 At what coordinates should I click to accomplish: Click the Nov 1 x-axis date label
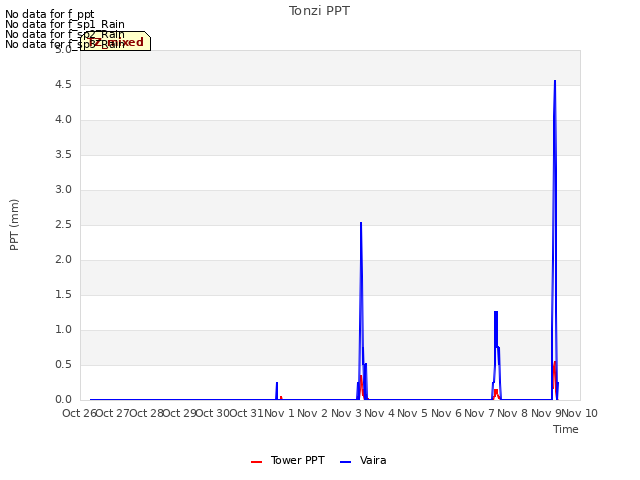coord(280,413)
